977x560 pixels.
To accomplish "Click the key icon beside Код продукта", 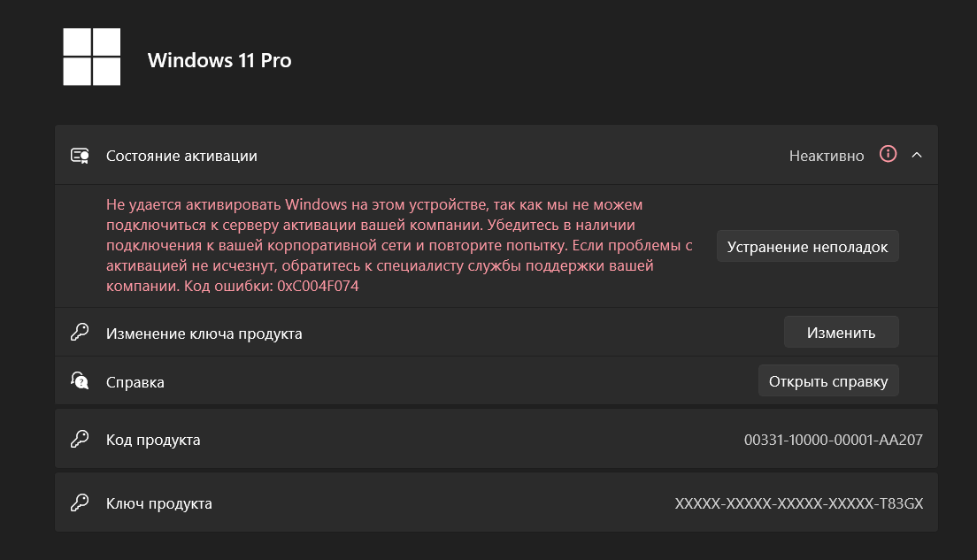I will [80, 439].
